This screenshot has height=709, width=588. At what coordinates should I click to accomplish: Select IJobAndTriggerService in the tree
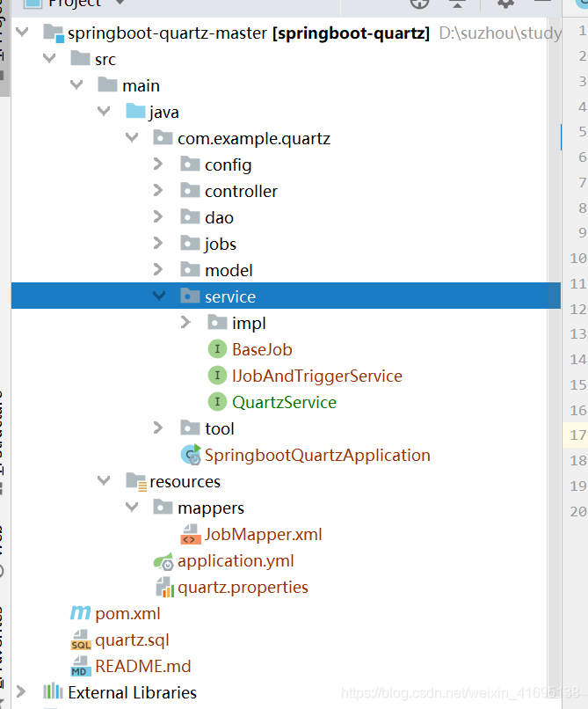click(317, 376)
